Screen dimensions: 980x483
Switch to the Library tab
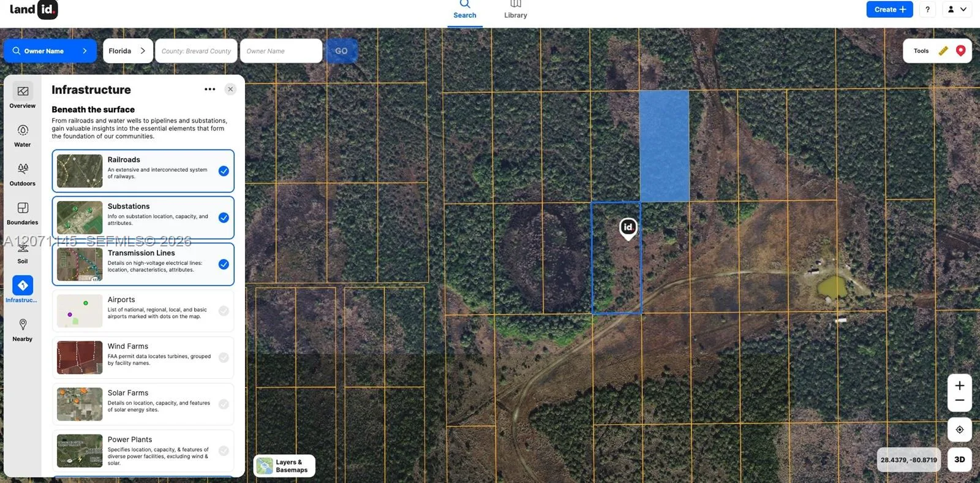tap(516, 11)
